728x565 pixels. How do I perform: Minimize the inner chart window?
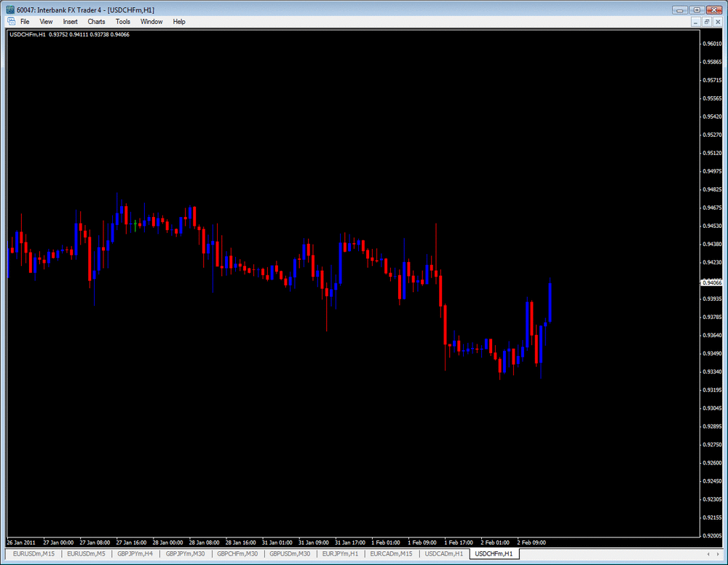point(695,22)
